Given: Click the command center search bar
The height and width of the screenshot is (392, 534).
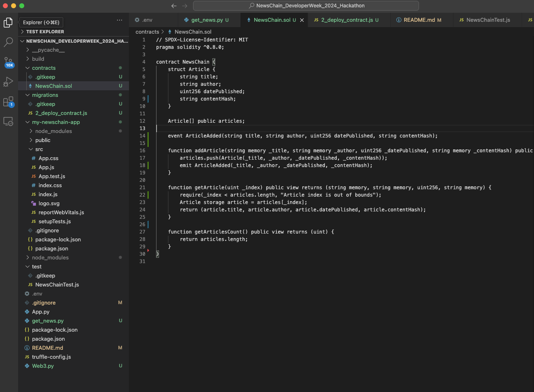Looking at the screenshot, I should point(306,6).
